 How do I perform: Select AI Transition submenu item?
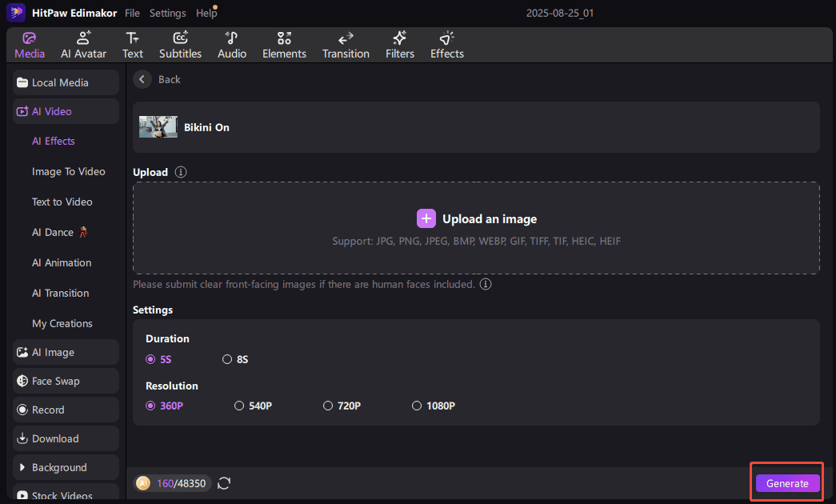click(60, 294)
